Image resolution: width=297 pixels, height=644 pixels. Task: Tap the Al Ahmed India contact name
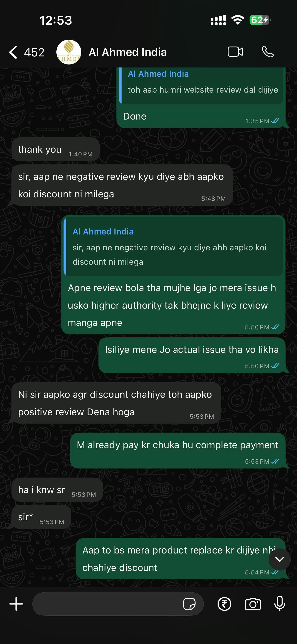[x=128, y=52]
